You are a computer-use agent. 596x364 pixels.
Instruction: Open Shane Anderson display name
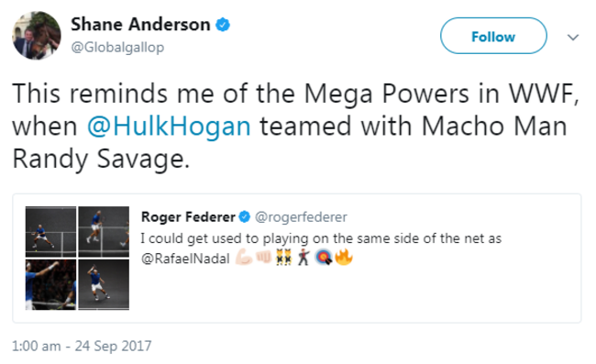tap(140, 25)
